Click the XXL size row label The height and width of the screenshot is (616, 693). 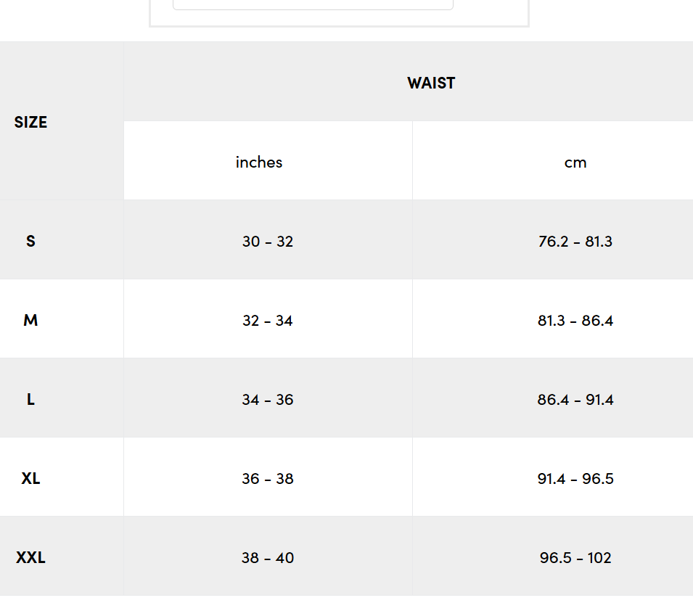click(30, 557)
